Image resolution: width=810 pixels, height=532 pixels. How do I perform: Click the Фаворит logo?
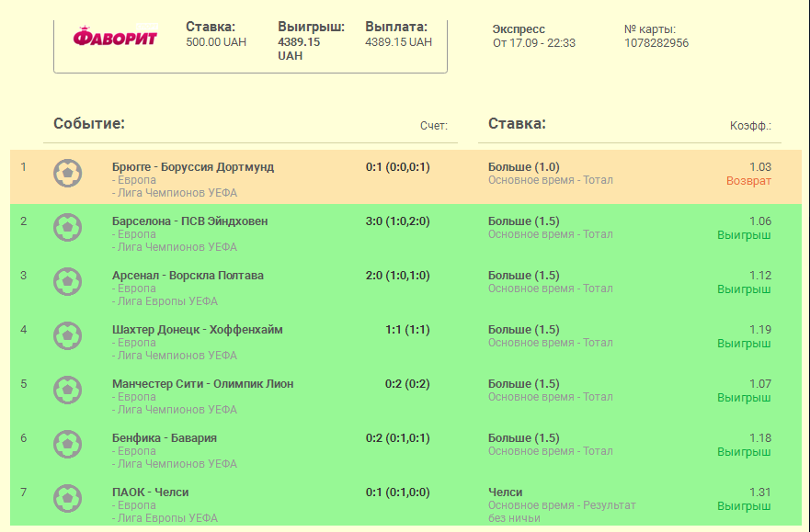[115, 37]
